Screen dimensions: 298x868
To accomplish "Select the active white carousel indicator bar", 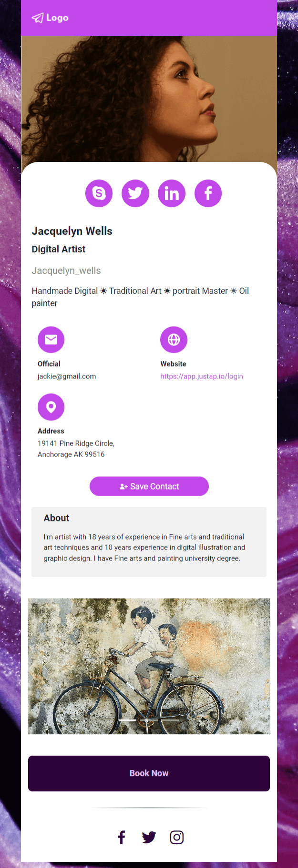I will click(128, 720).
